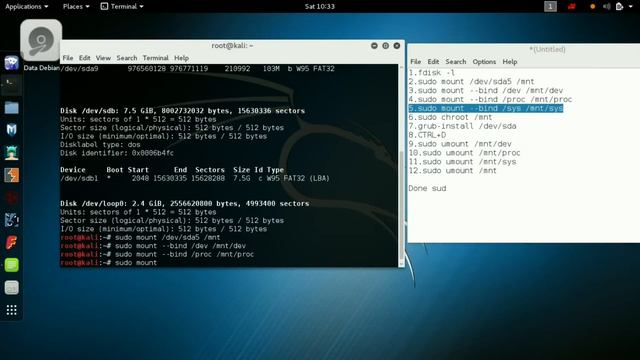Open the Files folder icon in dock
Screen dimensions: 640x360
pyautogui.click(x=11, y=108)
